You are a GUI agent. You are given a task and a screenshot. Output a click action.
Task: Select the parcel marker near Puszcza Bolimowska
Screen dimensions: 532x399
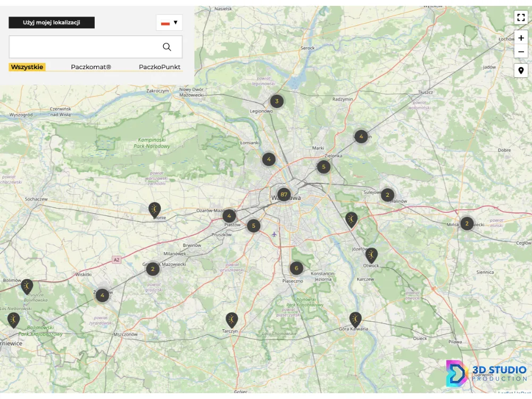pyautogui.click(x=27, y=286)
